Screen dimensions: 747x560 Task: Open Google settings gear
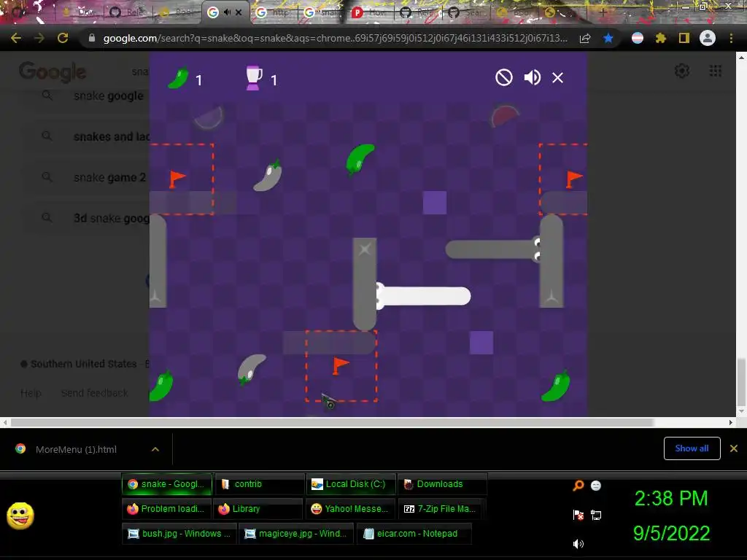(x=682, y=71)
